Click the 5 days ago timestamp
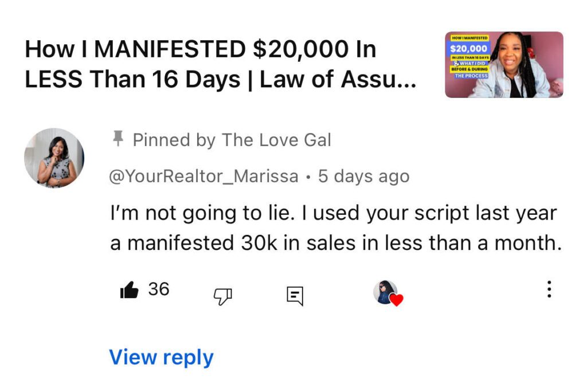The height and width of the screenshot is (392, 587). pyautogui.click(x=364, y=177)
